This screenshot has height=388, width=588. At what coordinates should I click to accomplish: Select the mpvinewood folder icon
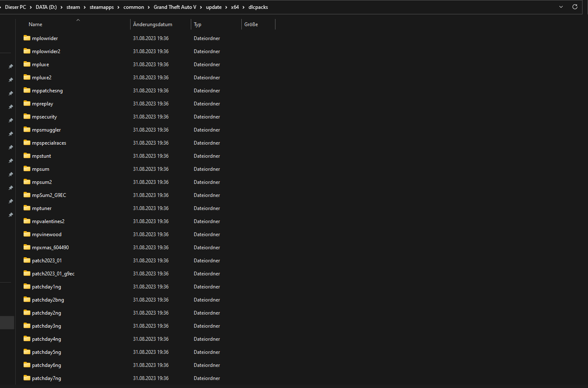27,234
